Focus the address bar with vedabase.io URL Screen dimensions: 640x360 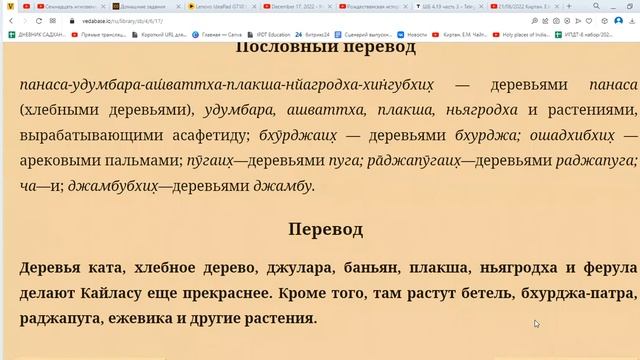[122, 21]
